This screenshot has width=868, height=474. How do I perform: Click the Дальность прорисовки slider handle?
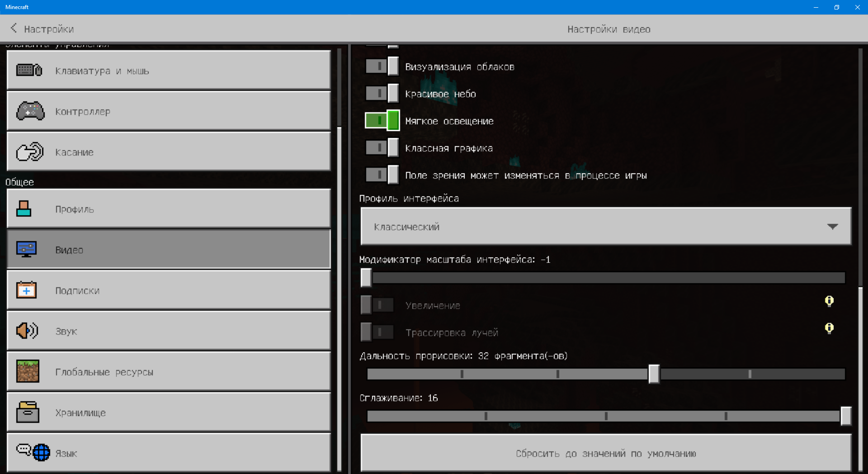[654, 374]
